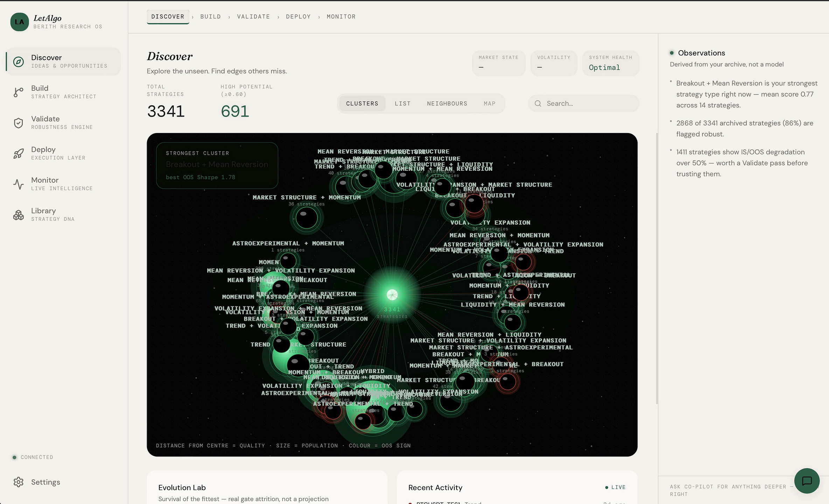Click into the Search field
The height and width of the screenshot is (504, 829).
point(584,104)
